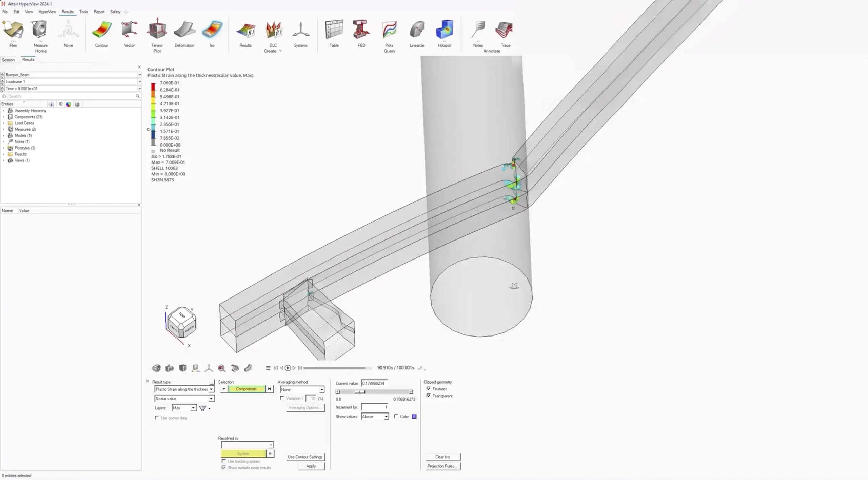
Task: Click the iso Color swatch
Action: click(414, 417)
